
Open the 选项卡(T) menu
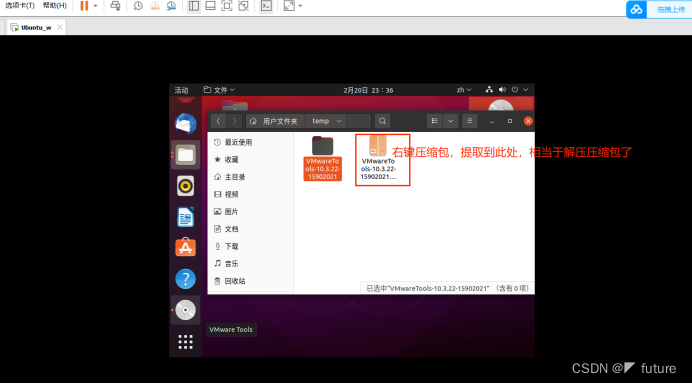(19, 6)
